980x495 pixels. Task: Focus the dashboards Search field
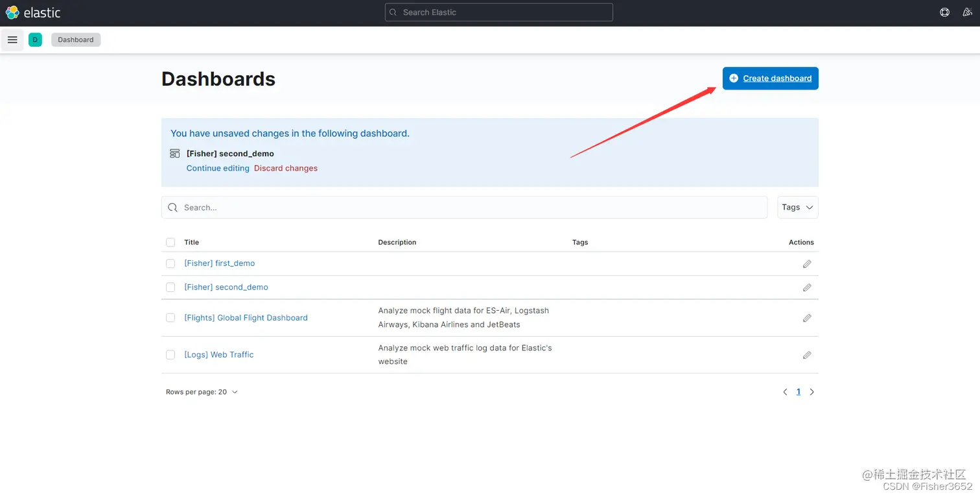click(465, 208)
